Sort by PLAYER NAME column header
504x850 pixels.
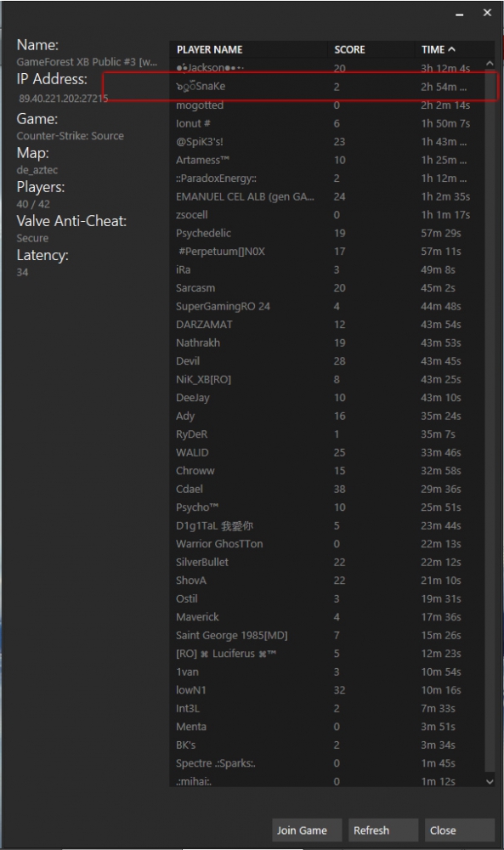pos(249,49)
